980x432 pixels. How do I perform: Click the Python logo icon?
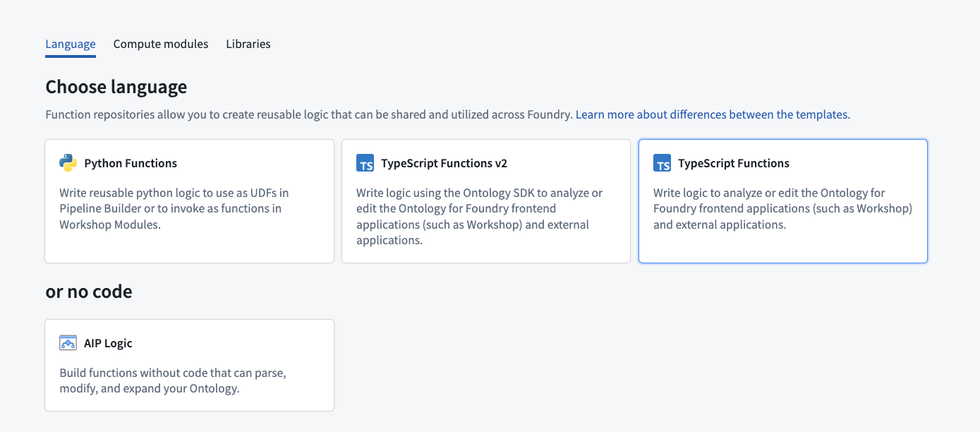68,163
